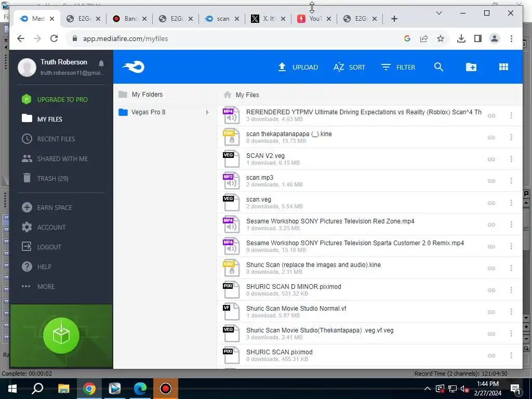Click the PIXI icon of SHURIC SCAN D MINOR
Screen dimensions: 532x399
pos(231,290)
